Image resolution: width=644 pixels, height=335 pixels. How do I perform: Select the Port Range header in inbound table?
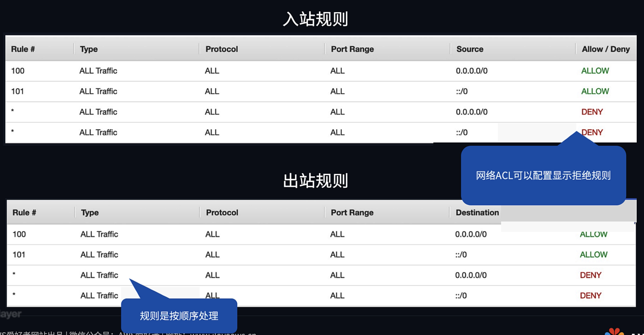353,49
